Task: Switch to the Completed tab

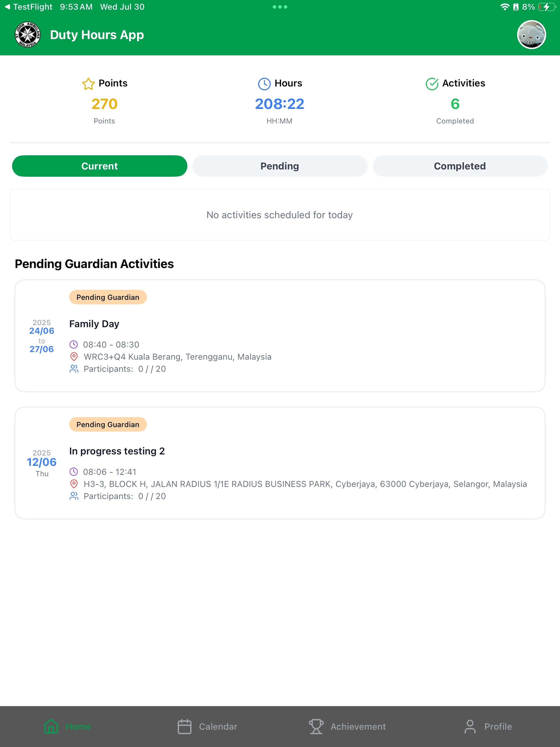Action: click(460, 166)
